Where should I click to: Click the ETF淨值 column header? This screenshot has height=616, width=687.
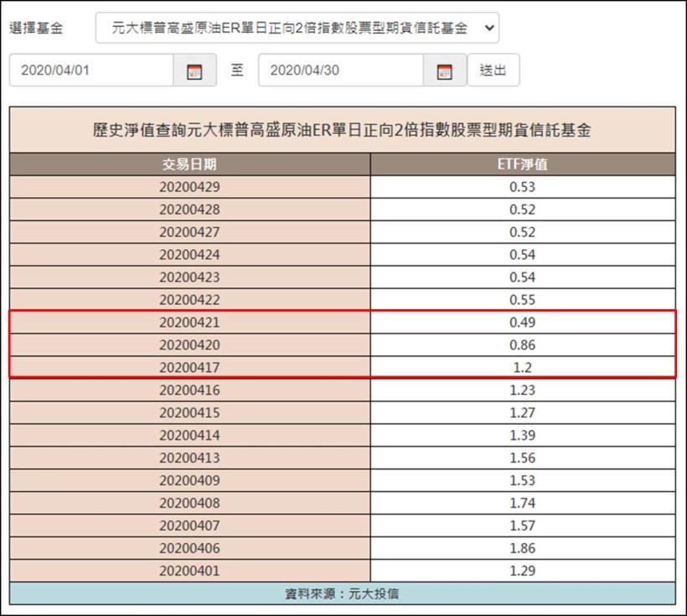point(523,164)
